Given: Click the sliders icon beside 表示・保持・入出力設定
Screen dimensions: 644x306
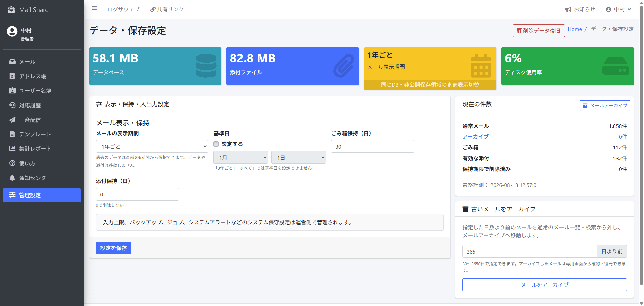Looking at the screenshot, I should coord(99,104).
